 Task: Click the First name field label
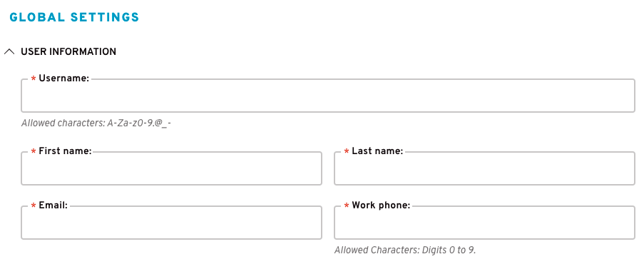point(65,151)
